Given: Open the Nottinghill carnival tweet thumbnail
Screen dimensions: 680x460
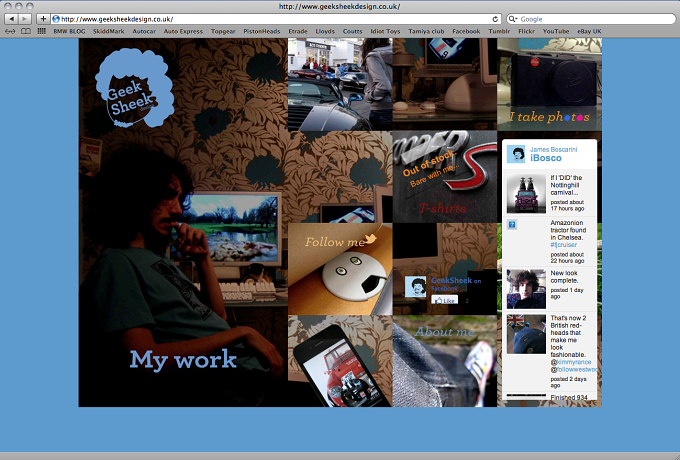Looking at the screenshot, I should (526, 193).
